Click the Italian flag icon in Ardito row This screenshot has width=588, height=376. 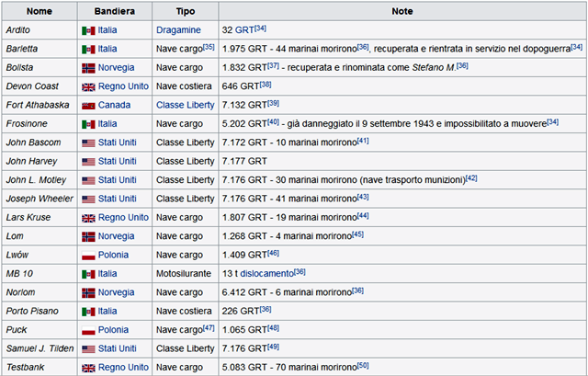88,30
